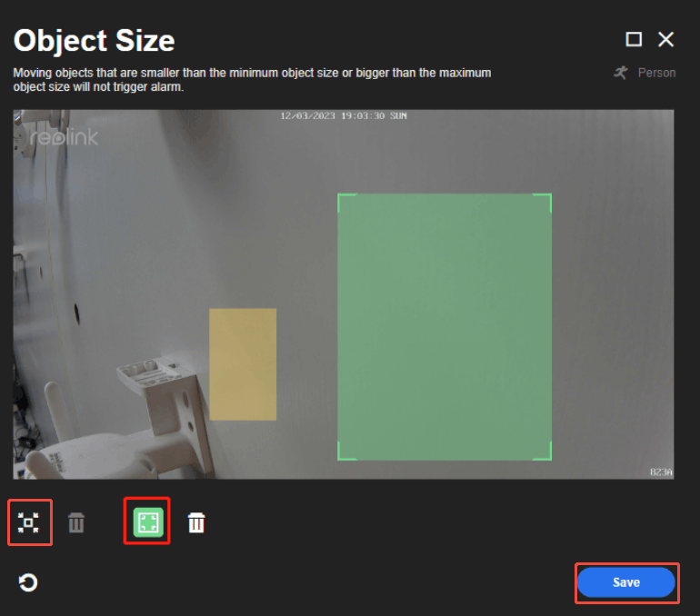Select the green maximum size rectangle
The width and height of the screenshot is (700, 616).
(x=445, y=327)
